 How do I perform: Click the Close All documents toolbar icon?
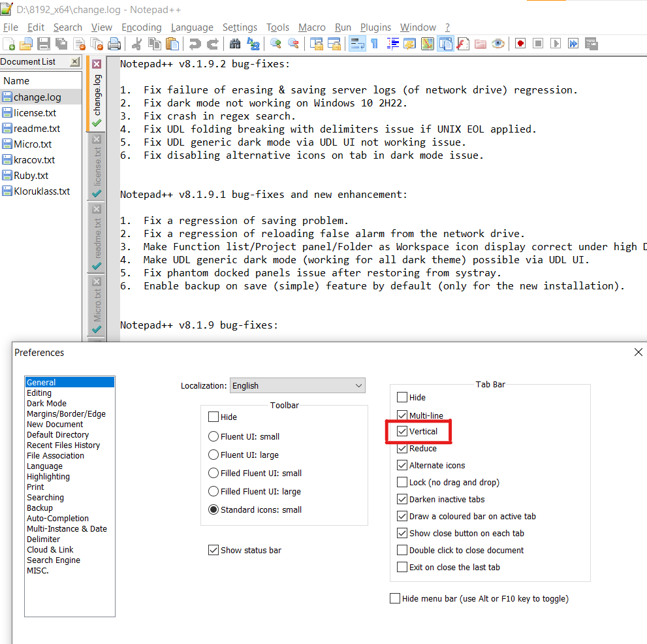97,44
